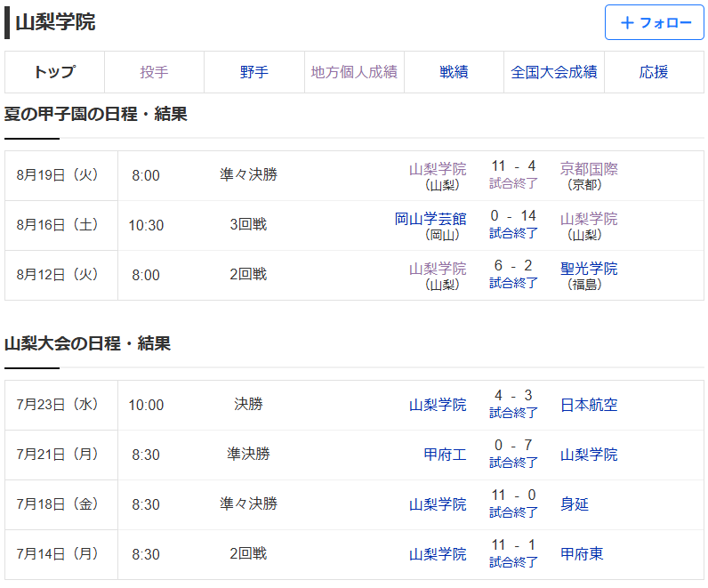Open 甲府東 team link

click(x=582, y=554)
